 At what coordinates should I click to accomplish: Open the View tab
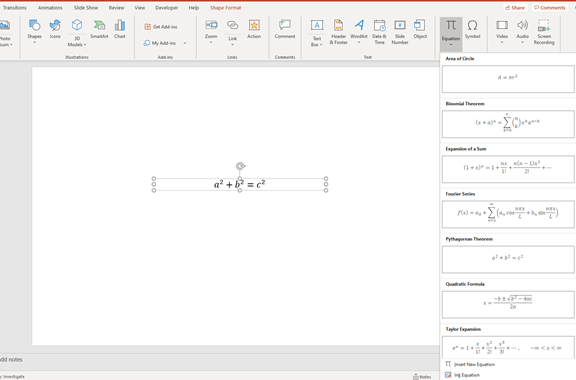tap(140, 8)
